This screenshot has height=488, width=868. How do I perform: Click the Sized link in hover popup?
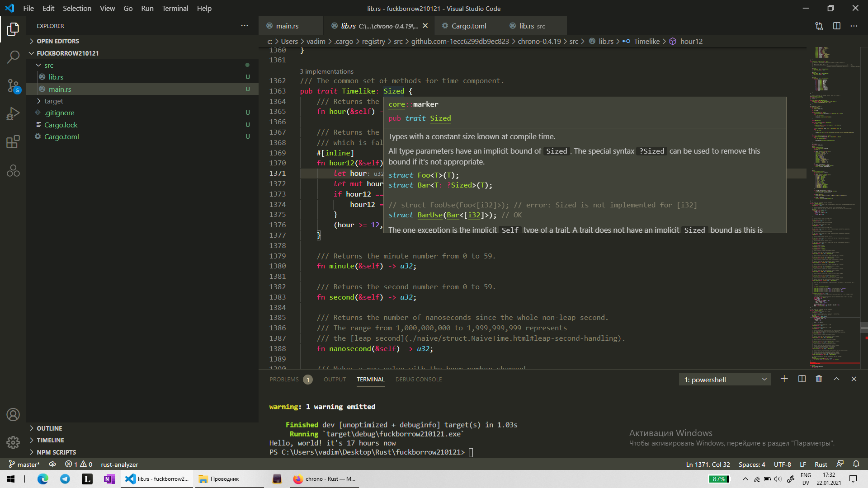pos(440,118)
